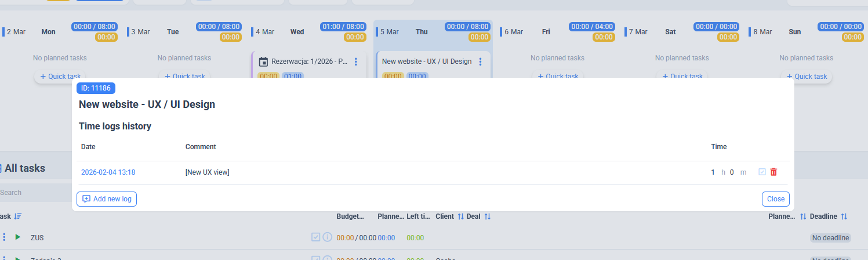Viewport: 868px width, 260px height.
Task: Close the time logs history dialog
Action: click(775, 199)
